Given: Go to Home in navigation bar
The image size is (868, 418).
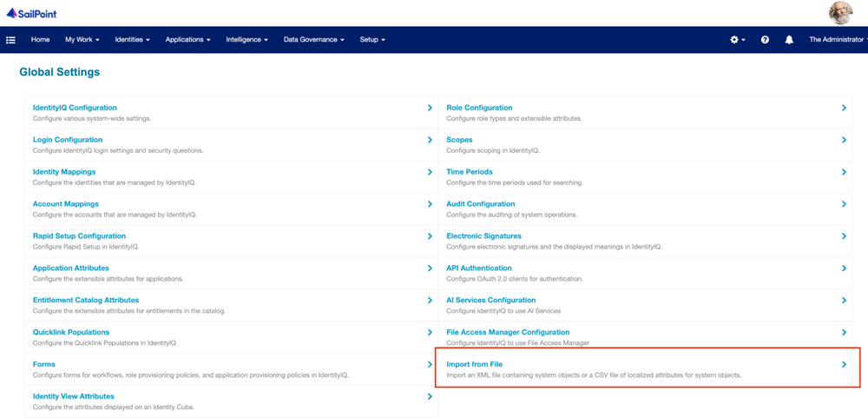Looking at the screenshot, I should pyautogui.click(x=41, y=40).
